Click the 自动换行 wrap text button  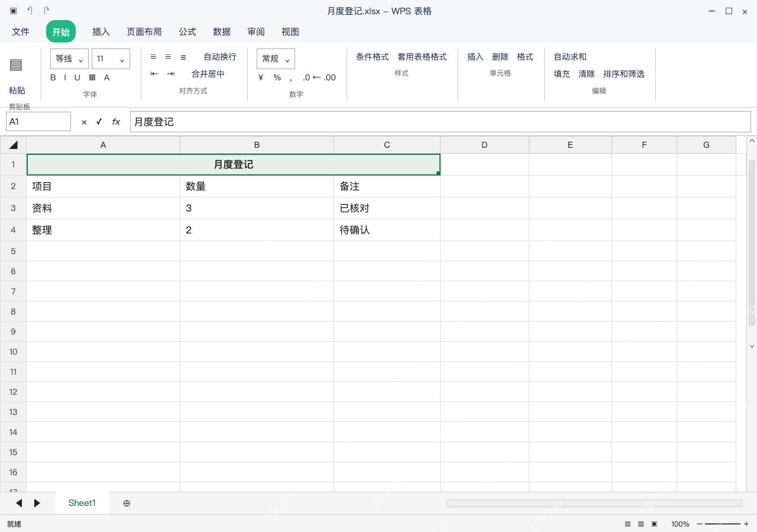220,57
